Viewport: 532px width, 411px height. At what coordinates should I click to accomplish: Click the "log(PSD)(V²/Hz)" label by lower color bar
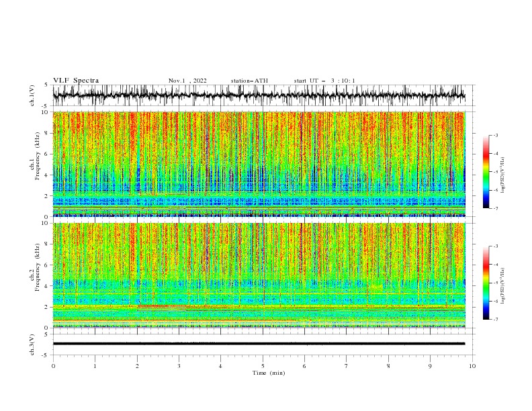(x=502, y=286)
